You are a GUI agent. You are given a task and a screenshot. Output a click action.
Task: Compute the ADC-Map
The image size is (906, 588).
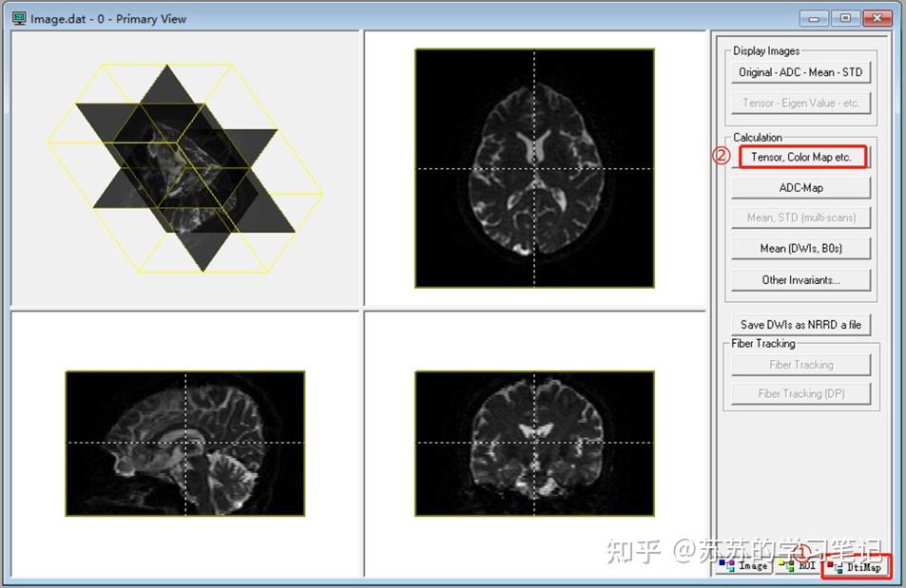[800, 187]
